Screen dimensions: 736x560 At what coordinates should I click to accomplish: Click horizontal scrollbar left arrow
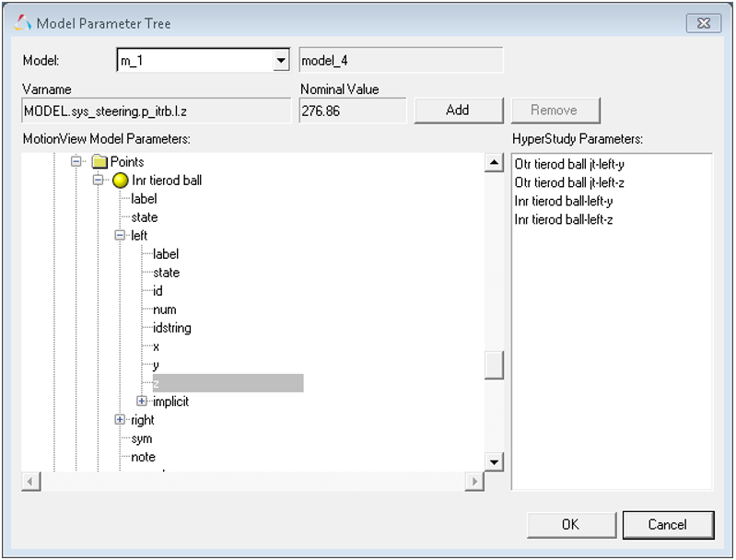coord(31,482)
